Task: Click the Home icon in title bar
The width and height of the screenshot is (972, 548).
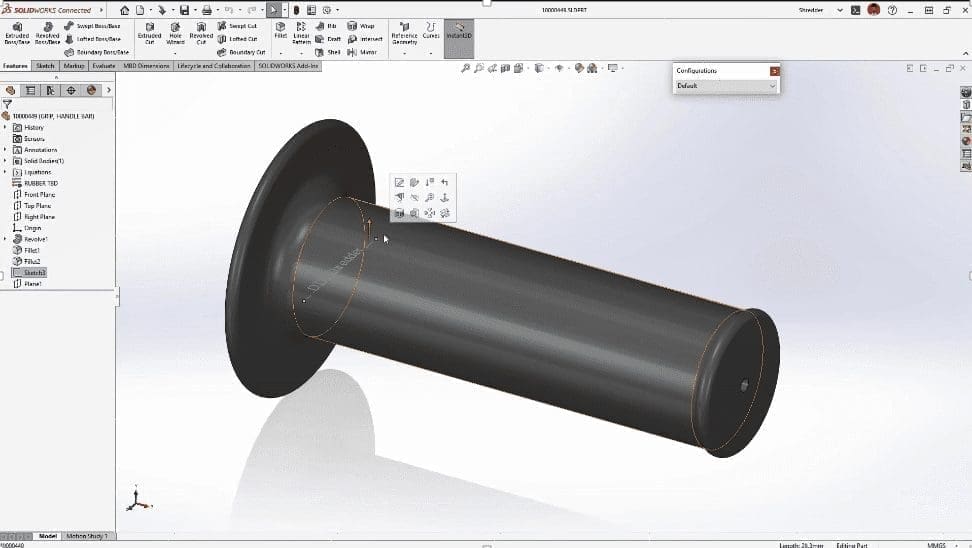Action: click(125, 10)
